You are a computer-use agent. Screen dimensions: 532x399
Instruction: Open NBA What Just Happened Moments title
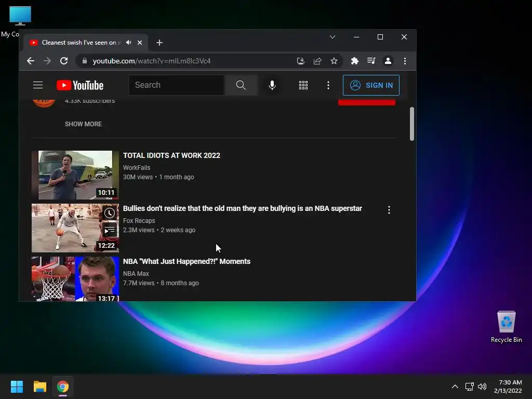[x=187, y=261]
